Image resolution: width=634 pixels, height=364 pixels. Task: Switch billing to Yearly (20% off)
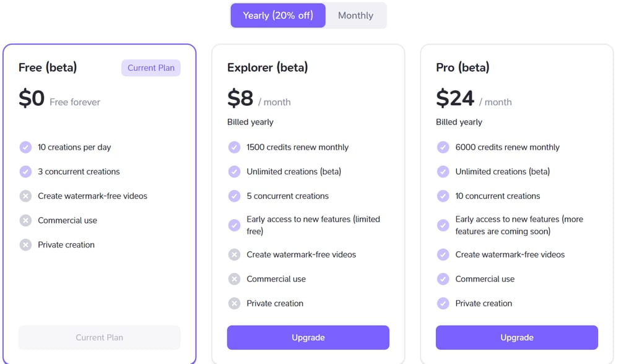coord(278,15)
